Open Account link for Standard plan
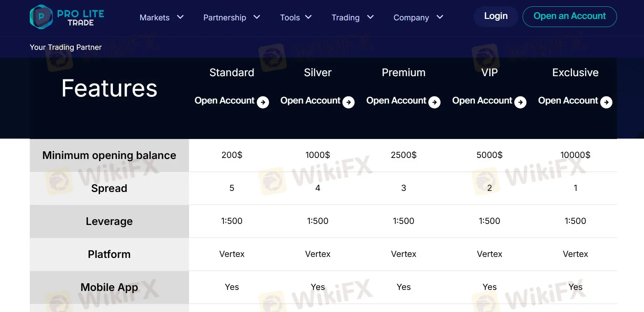This screenshot has height=312, width=644. (224, 101)
